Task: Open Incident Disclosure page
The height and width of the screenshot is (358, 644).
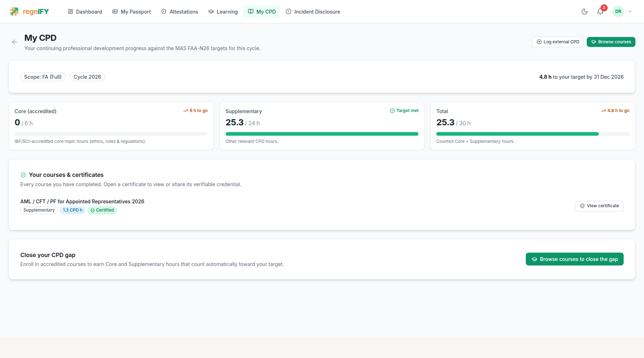Action: click(313, 11)
